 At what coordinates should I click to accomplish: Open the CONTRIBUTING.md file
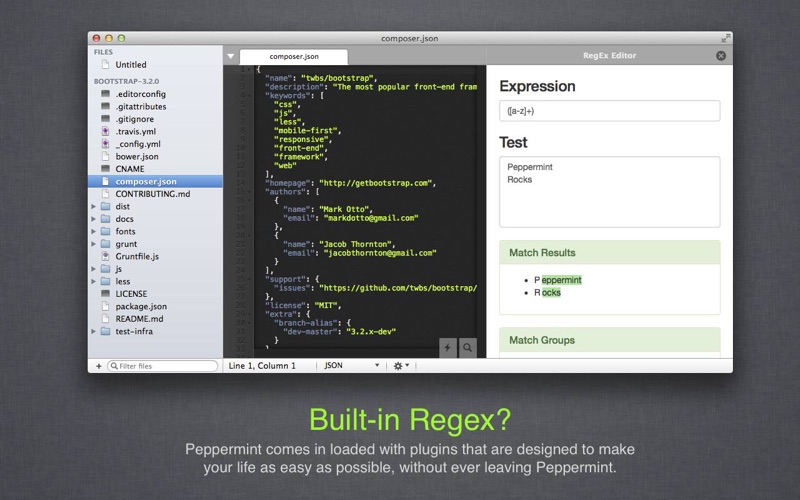[x=155, y=194]
